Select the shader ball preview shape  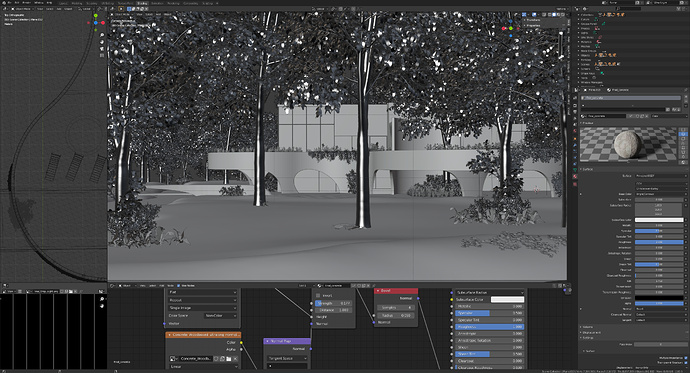[683, 148]
